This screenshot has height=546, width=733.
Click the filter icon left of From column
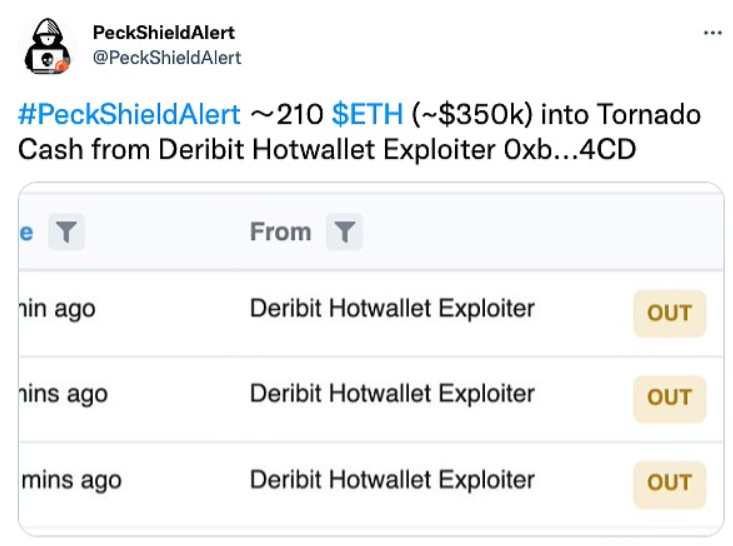click(66, 232)
